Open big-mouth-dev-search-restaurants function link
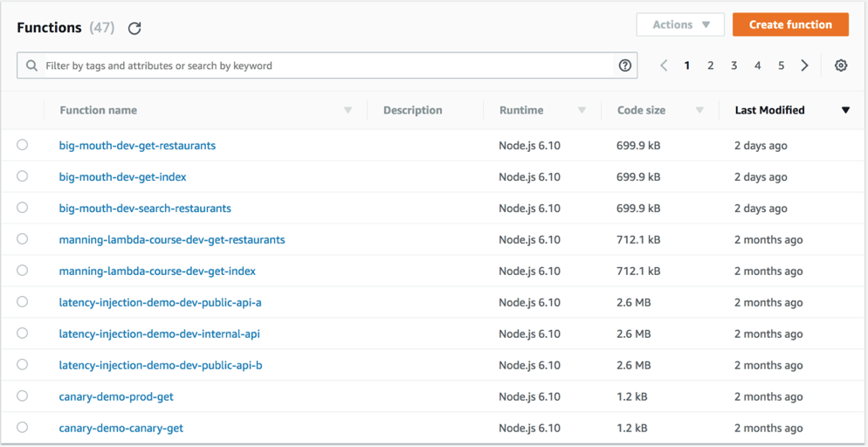Viewport: 868px width, 447px height. 145,208
